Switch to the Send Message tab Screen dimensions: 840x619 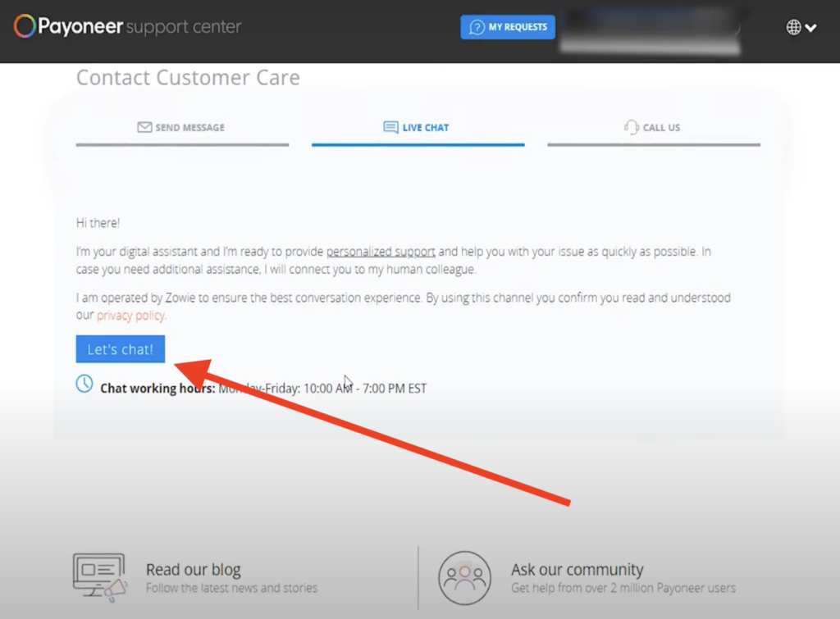(182, 127)
